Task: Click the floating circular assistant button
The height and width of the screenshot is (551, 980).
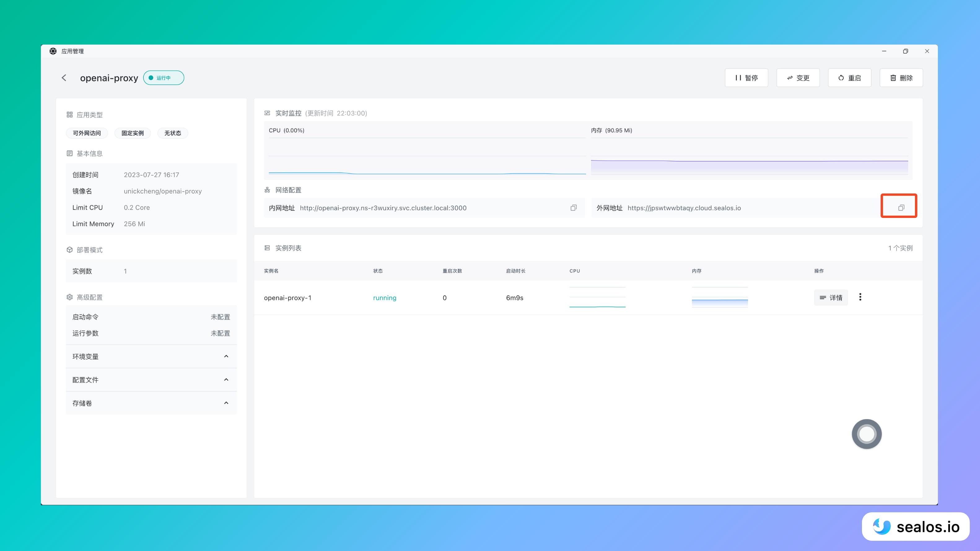Action: pos(867,434)
